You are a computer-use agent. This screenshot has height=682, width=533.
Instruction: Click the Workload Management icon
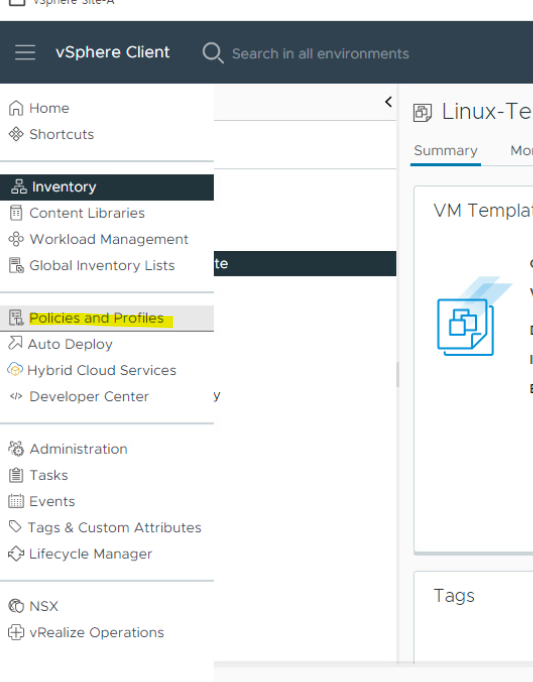pyautogui.click(x=16, y=239)
